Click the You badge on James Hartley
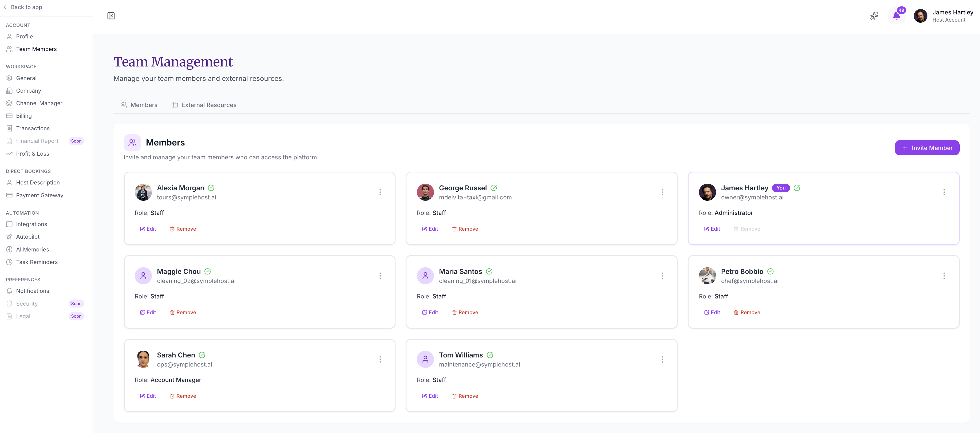Viewport: 980px width, 433px height. pos(781,188)
